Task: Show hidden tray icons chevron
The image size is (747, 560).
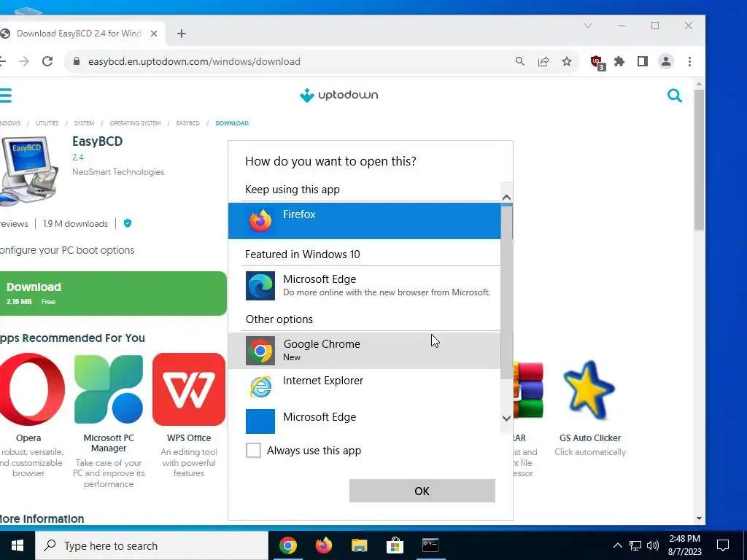Action: pos(617,545)
